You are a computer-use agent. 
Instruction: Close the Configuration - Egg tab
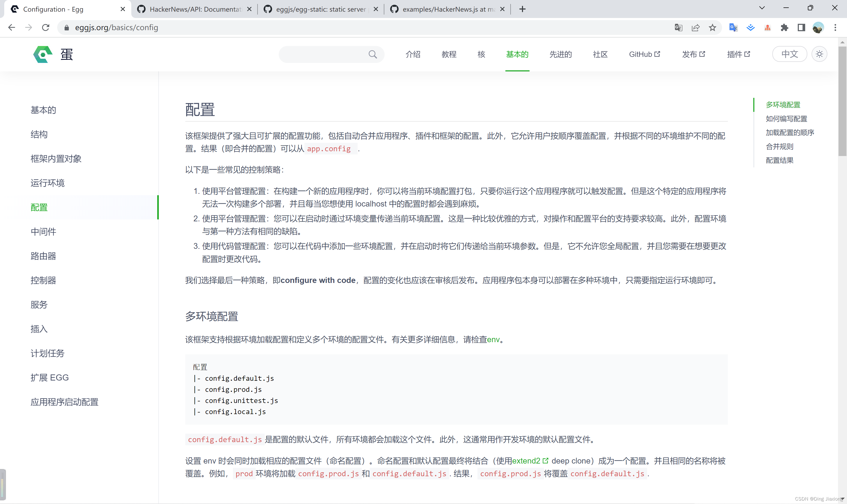coord(123,9)
